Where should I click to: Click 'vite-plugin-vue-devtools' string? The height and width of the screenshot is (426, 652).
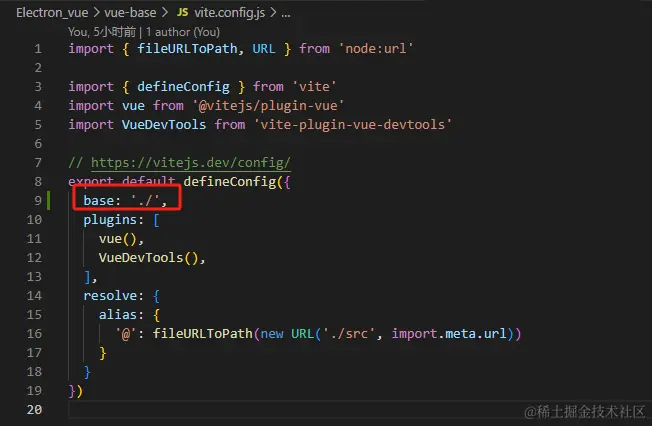pos(353,125)
